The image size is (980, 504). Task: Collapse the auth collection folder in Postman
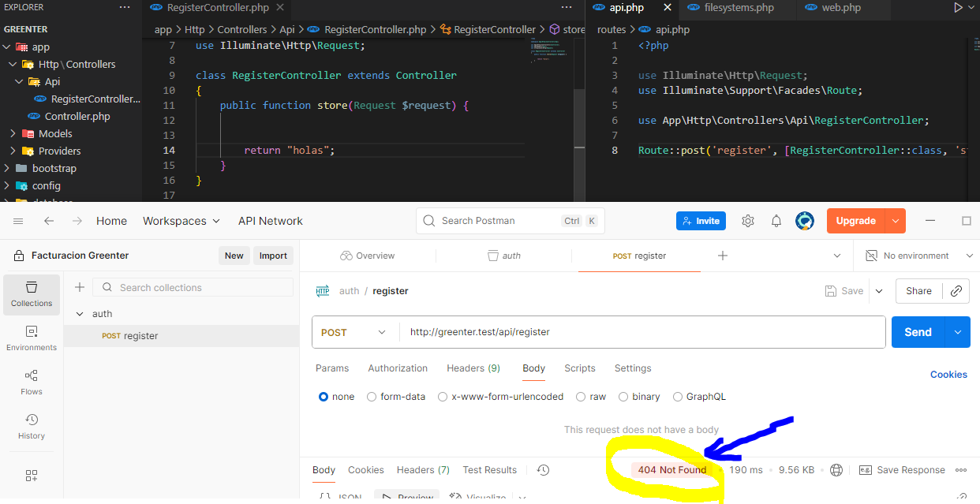pyautogui.click(x=79, y=314)
